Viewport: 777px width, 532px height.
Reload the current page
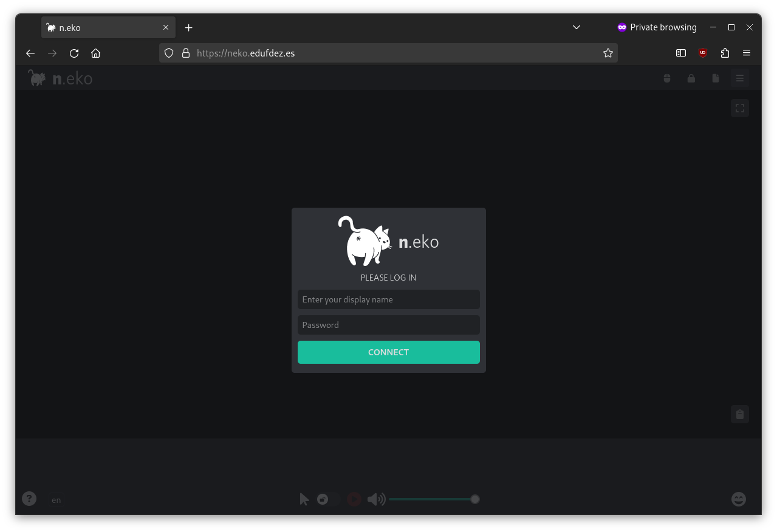coord(74,53)
